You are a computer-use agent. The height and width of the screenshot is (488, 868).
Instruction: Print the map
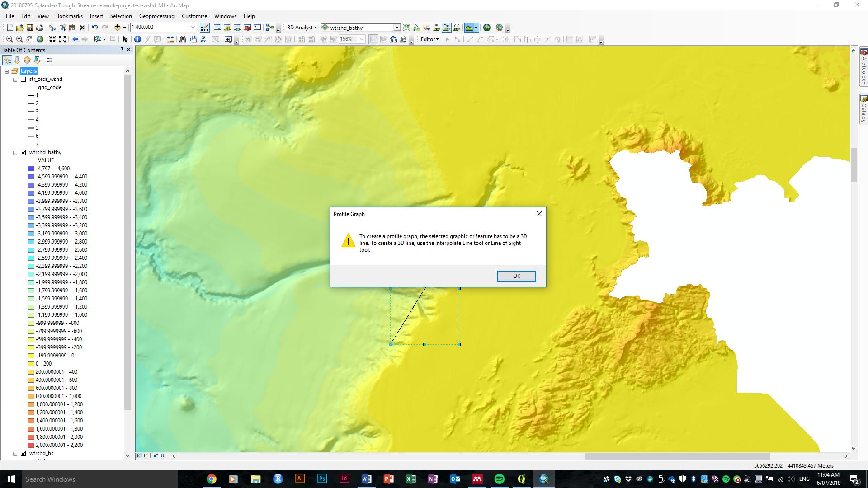click(x=40, y=28)
